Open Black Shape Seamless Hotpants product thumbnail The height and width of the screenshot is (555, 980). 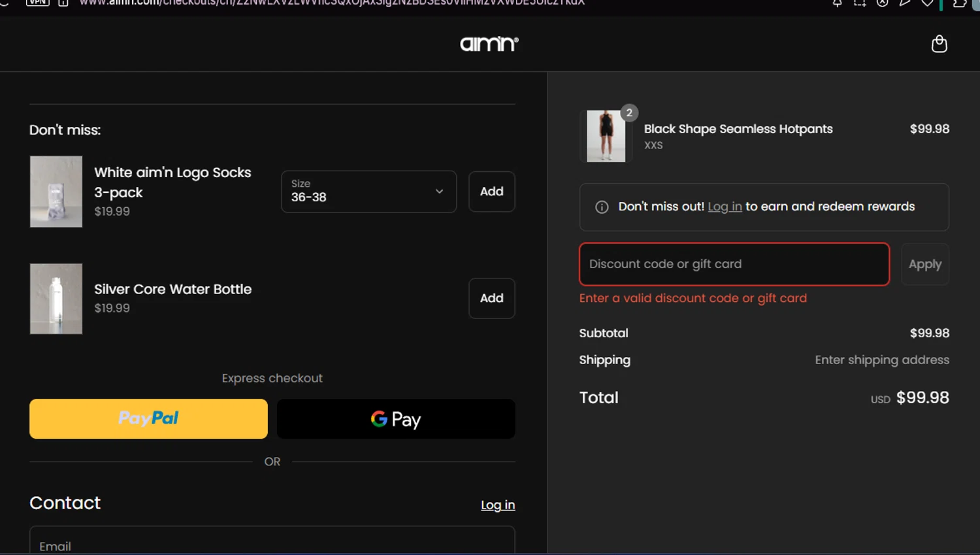pyautogui.click(x=606, y=136)
